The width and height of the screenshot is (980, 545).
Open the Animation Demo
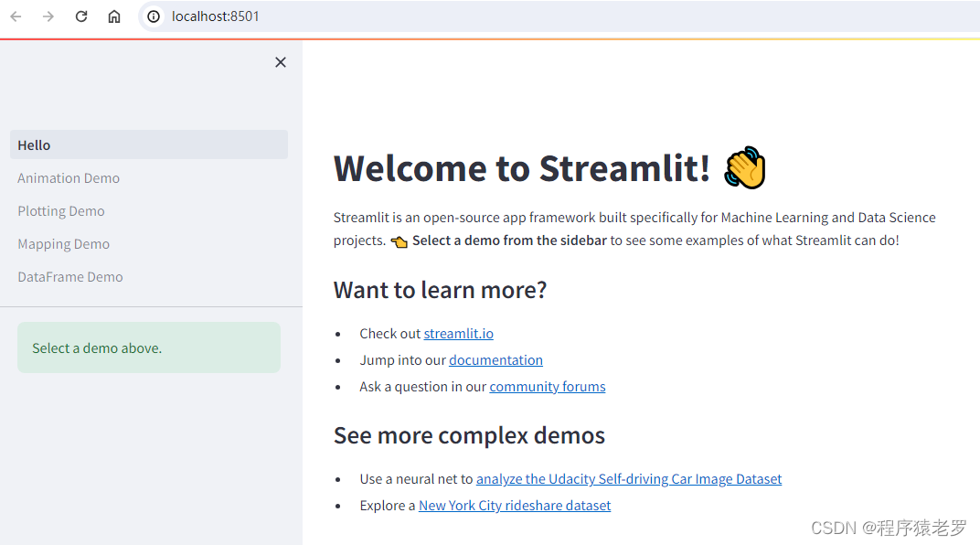coord(68,177)
